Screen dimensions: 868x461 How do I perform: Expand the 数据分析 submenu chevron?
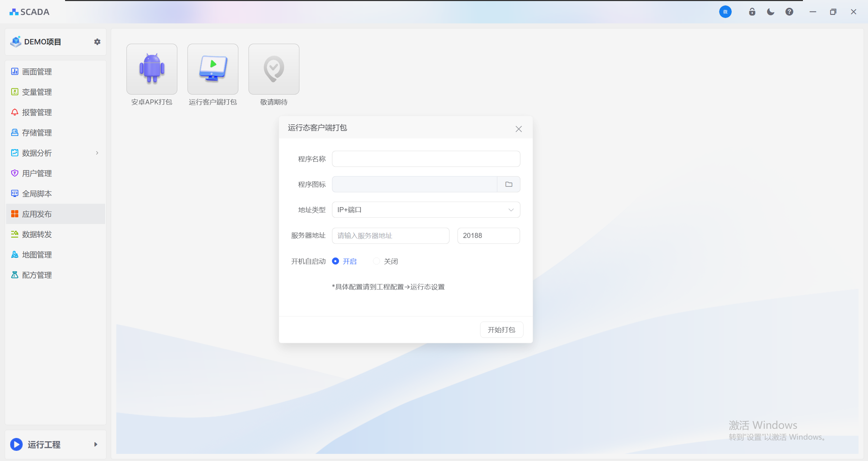[x=97, y=153]
